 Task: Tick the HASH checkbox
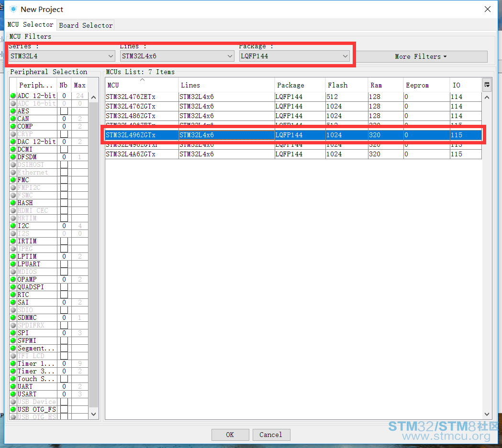coord(64,203)
